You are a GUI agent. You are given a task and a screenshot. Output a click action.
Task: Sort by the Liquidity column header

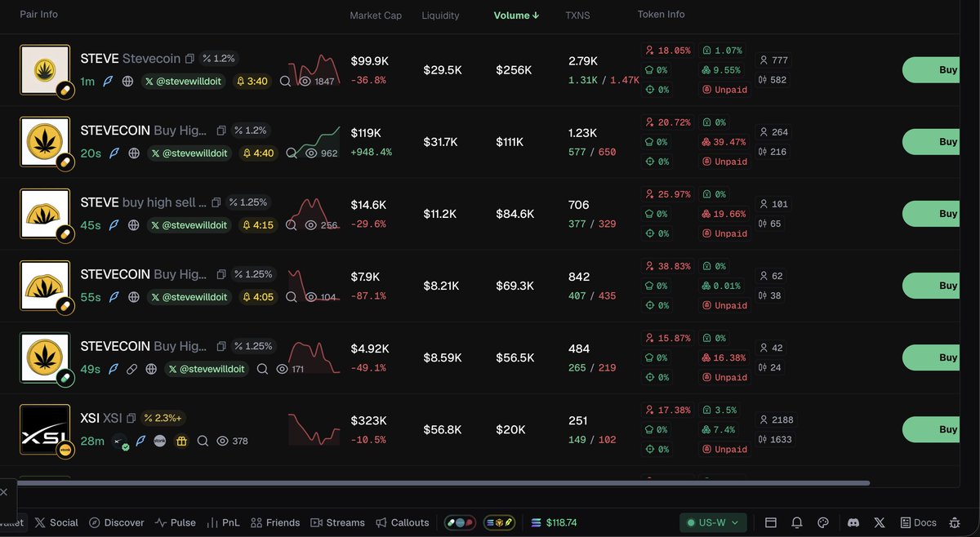click(x=440, y=16)
